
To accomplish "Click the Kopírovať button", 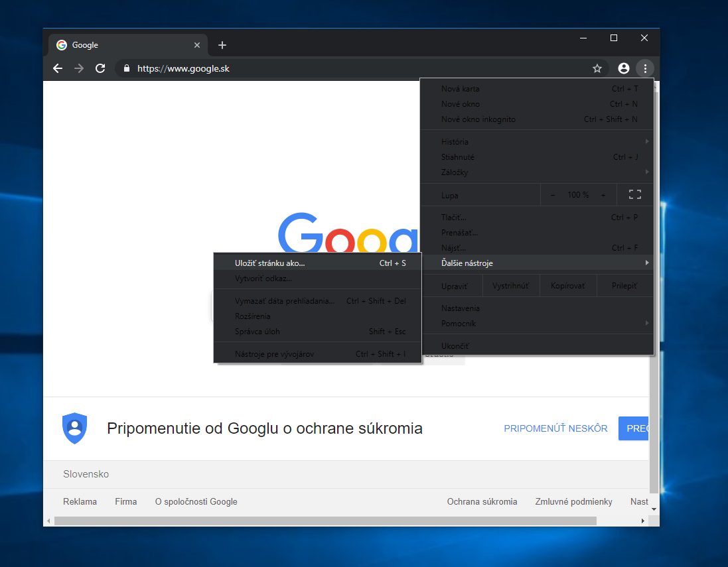I will (x=568, y=286).
